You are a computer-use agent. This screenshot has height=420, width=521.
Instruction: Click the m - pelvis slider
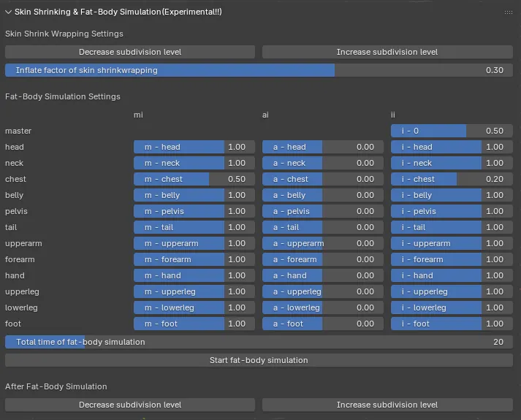coord(194,211)
